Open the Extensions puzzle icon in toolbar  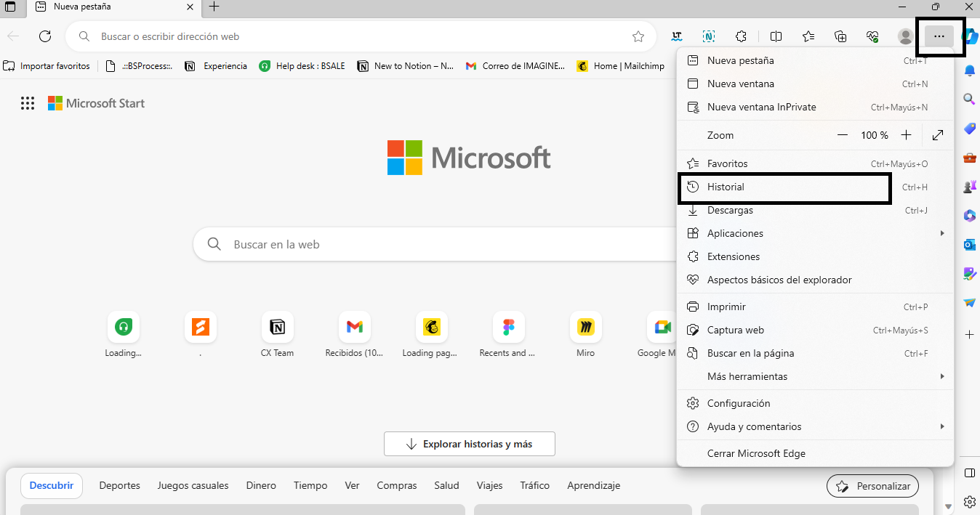[741, 36]
